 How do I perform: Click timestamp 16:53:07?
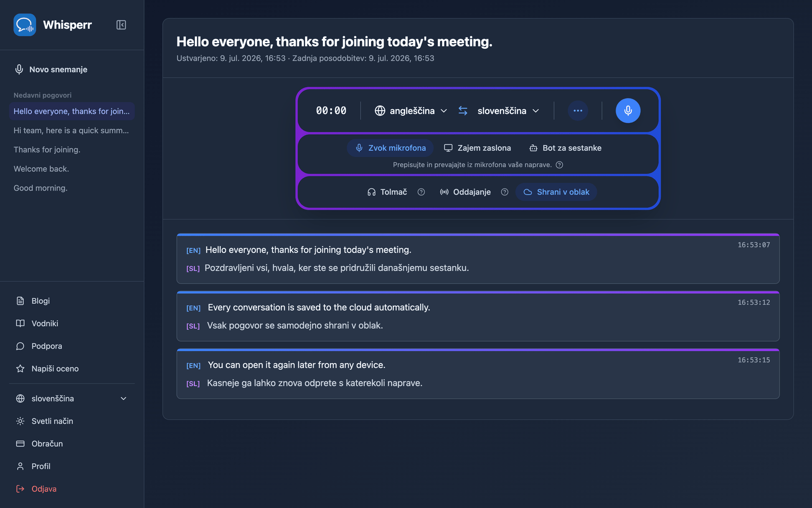click(x=754, y=245)
